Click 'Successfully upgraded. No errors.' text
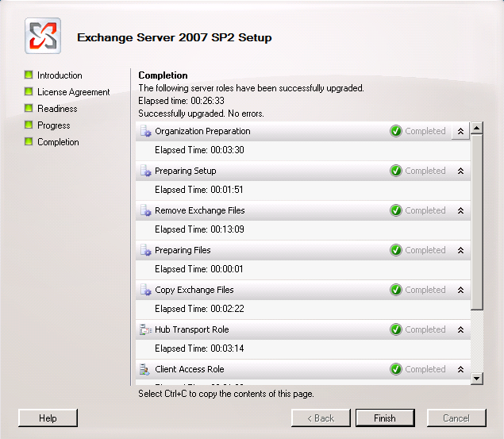The width and height of the screenshot is (504, 439). tap(201, 114)
